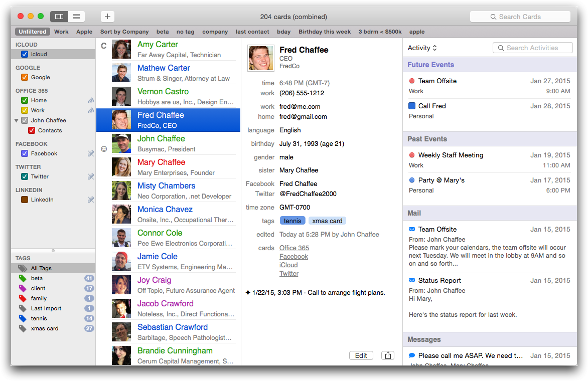The height and width of the screenshot is (381, 588).
Task: Select the Birthday this week filter
Action: pos(325,32)
